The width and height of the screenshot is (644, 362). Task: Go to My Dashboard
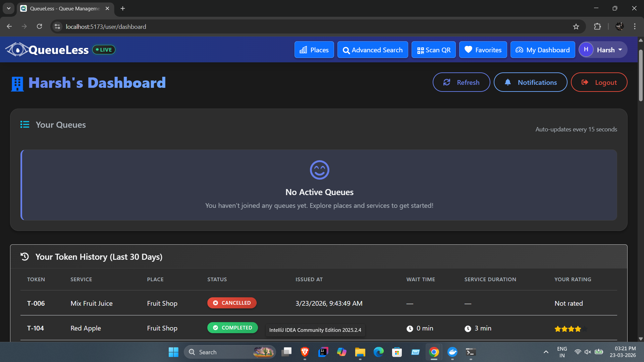pyautogui.click(x=542, y=50)
